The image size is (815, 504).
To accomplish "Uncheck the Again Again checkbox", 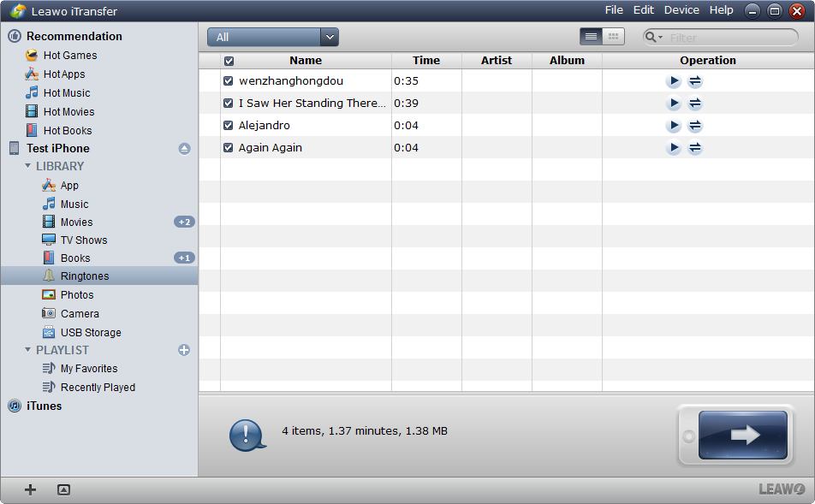I will [x=228, y=147].
